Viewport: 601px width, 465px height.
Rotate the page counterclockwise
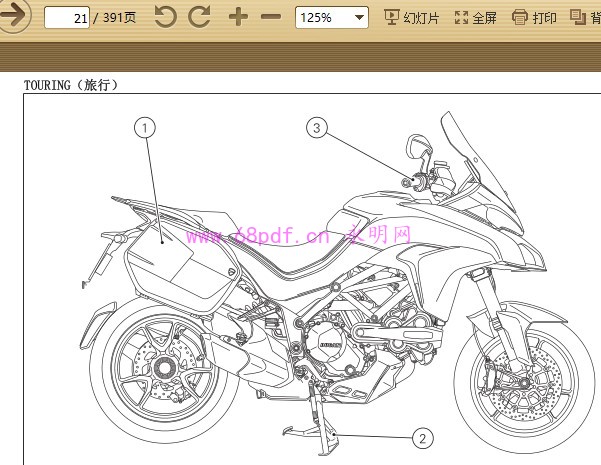166,17
